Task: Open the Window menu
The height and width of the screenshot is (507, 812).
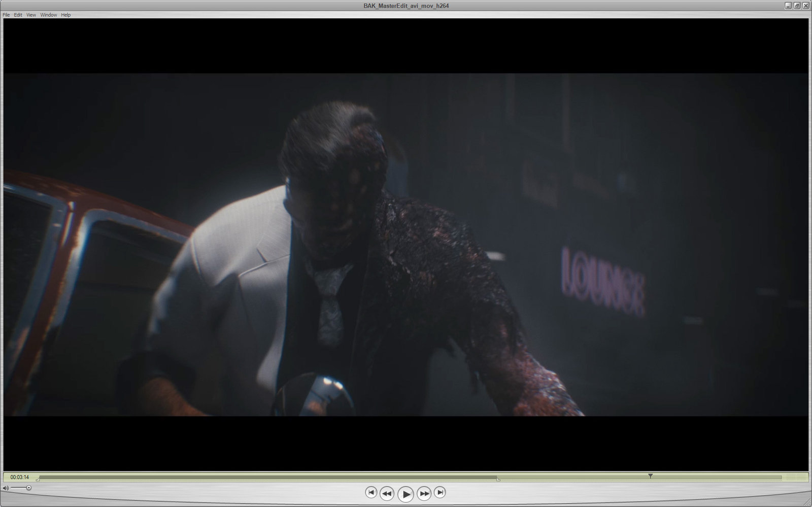Action: point(49,15)
